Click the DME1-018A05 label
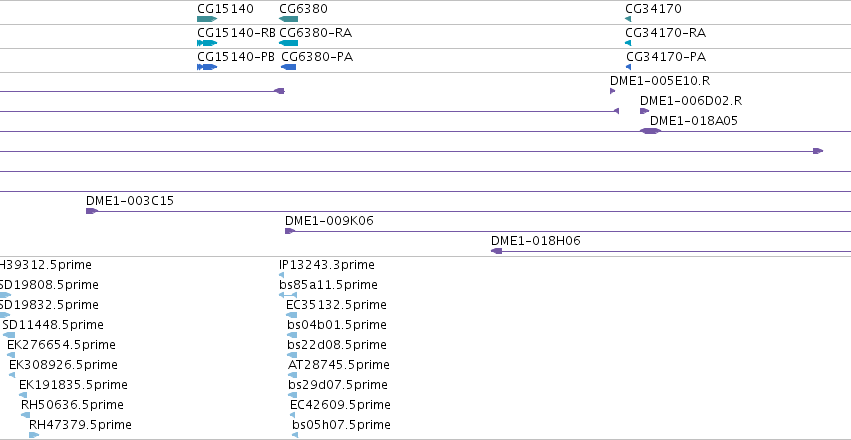Viewport: 851px width, 440px height. coord(694,120)
